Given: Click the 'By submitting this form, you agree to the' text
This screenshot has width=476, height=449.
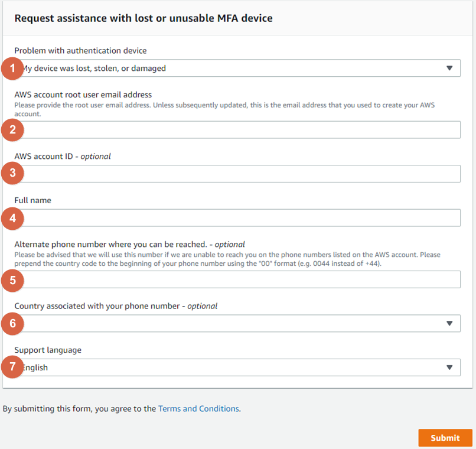Looking at the screenshot, I should click(x=80, y=409).
